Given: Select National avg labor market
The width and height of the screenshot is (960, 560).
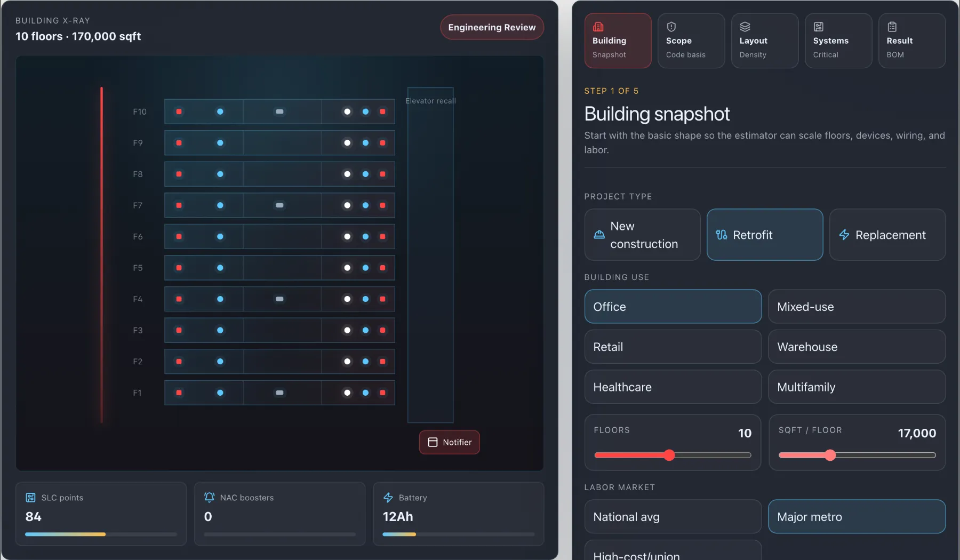Looking at the screenshot, I should [673, 517].
